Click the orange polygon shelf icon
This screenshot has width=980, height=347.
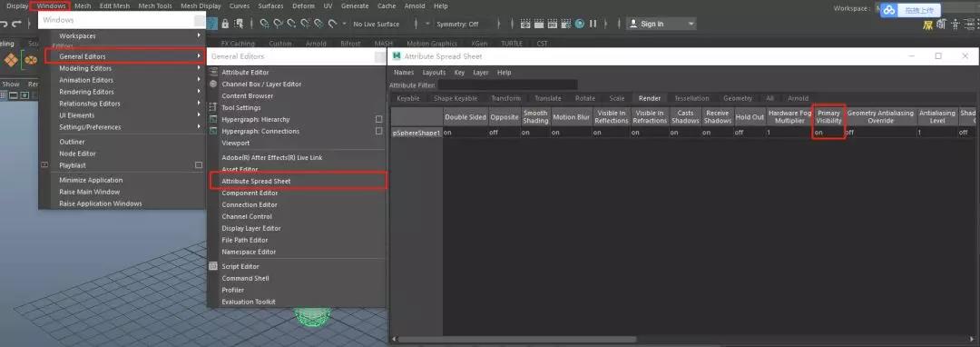coord(11,60)
